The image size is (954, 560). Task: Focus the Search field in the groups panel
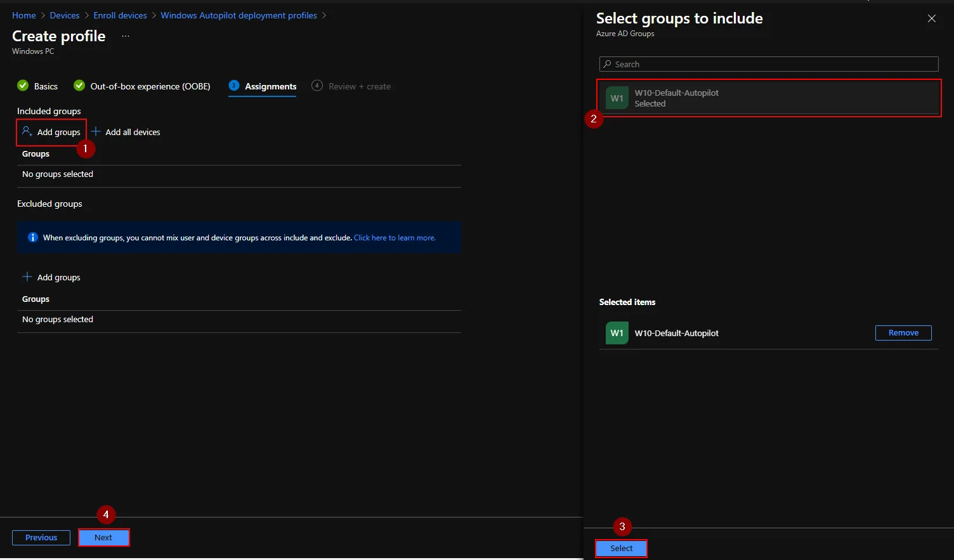click(769, 64)
